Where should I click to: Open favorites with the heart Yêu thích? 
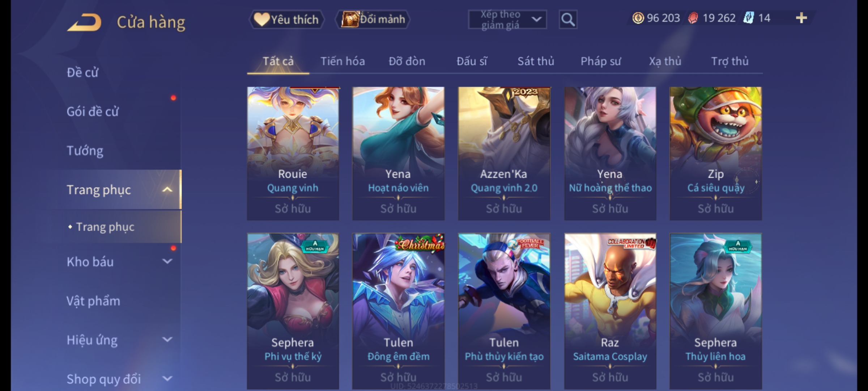[x=286, y=19]
